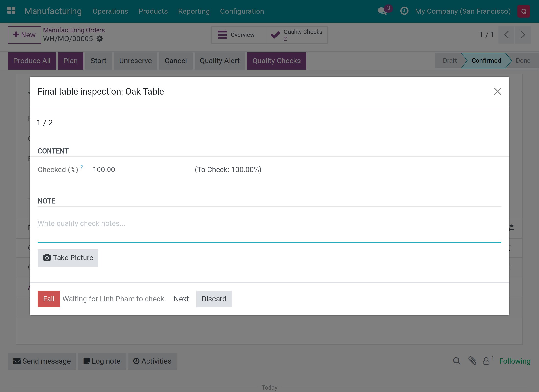Close the Final table inspection dialog
Viewport: 539px width, 392px height.
[497, 91]
